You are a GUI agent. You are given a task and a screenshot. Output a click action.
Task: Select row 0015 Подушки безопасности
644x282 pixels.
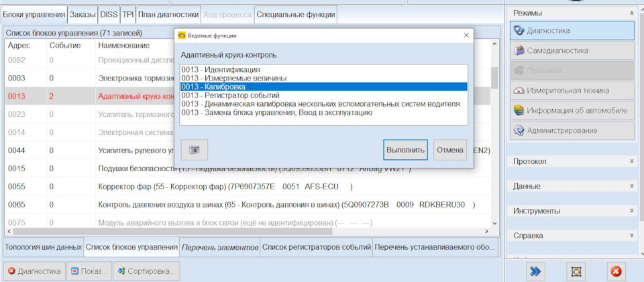click(248, 169)
